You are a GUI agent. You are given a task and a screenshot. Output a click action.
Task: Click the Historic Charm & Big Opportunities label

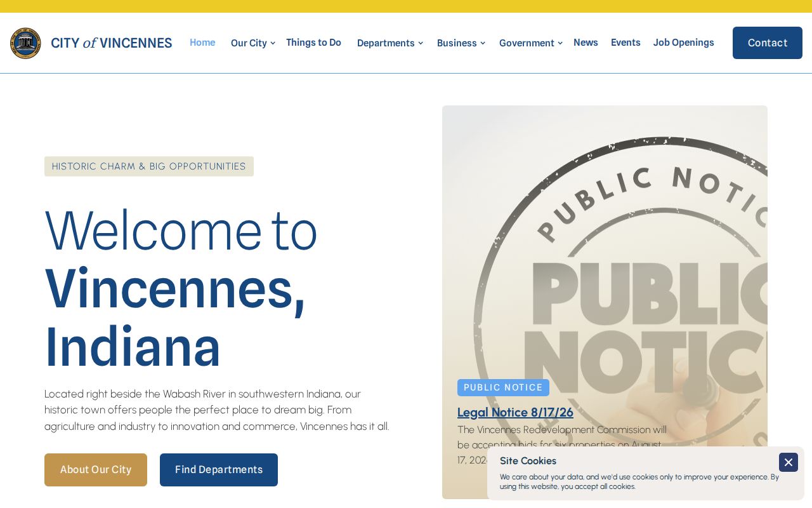(x=149, y=166)
